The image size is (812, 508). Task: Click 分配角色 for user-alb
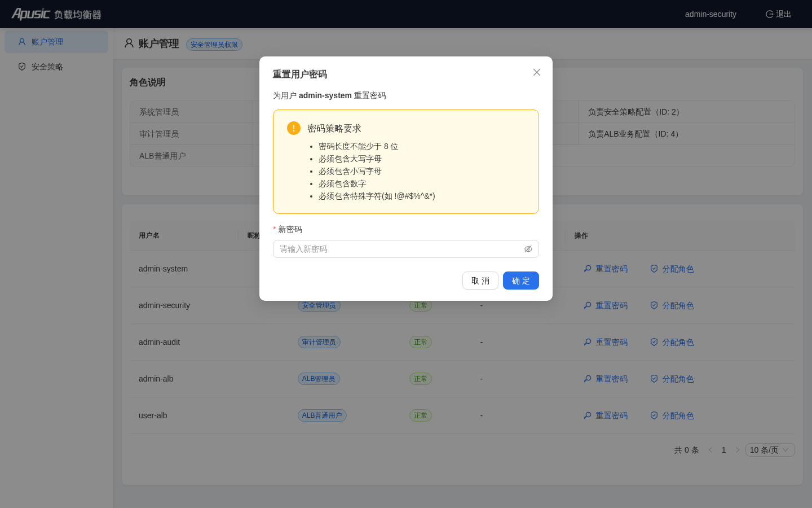(672, 415)
